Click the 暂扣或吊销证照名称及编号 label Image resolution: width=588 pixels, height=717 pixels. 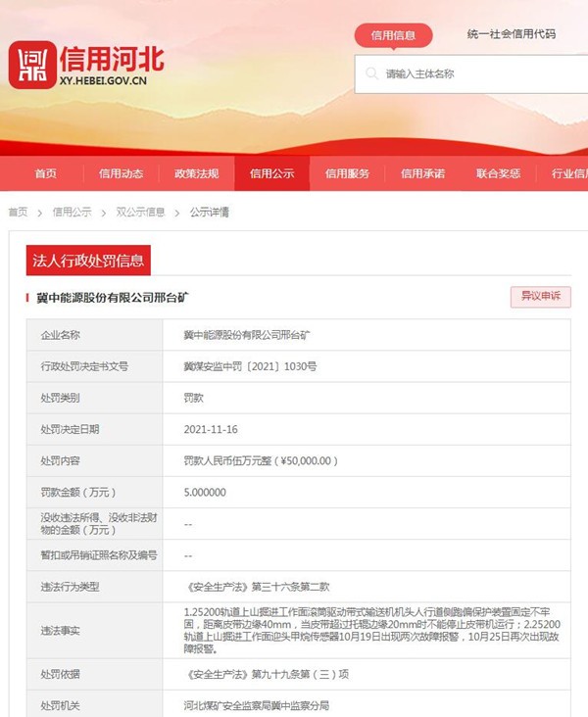click(98, 555)
